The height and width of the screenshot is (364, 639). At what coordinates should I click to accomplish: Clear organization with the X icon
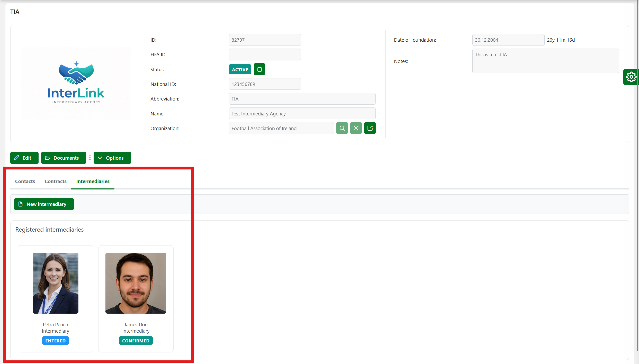click(356, 128)
